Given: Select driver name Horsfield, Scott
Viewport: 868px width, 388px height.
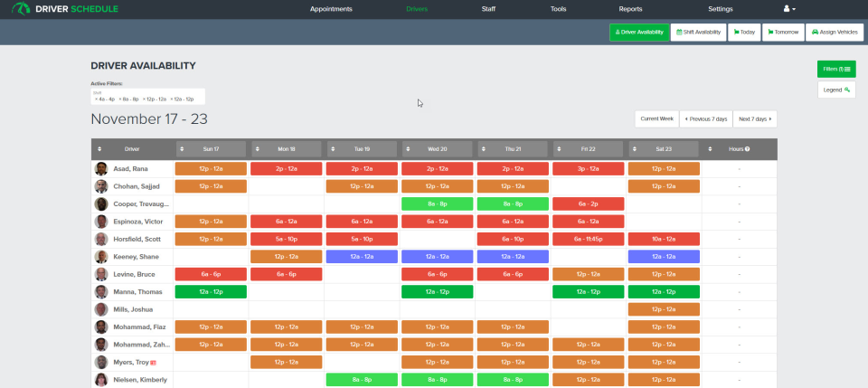Looking at the screenshot, I should click(138, 239).
